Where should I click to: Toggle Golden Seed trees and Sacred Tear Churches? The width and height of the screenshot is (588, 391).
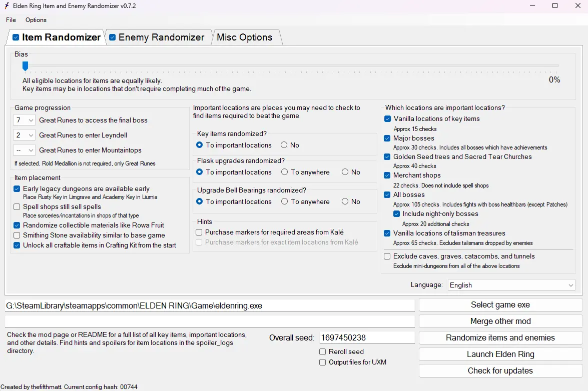pos(387,156)
